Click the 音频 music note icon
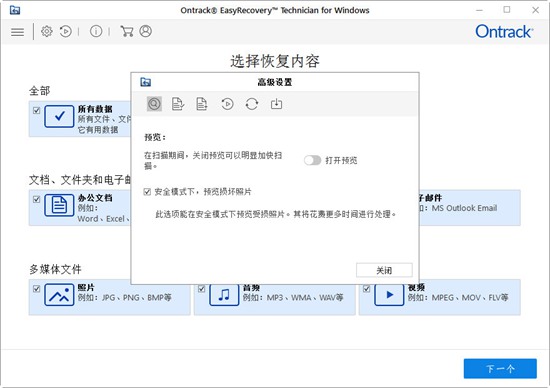 [224, 294]
